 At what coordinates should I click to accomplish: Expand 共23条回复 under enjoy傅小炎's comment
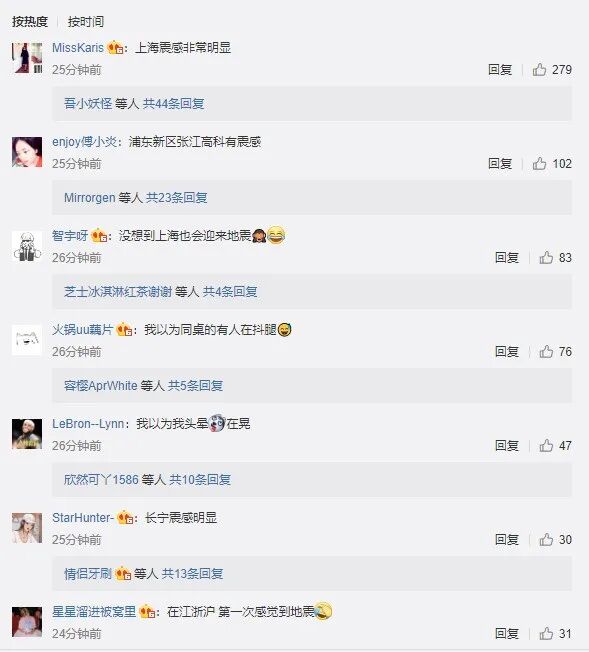[177, 198]
